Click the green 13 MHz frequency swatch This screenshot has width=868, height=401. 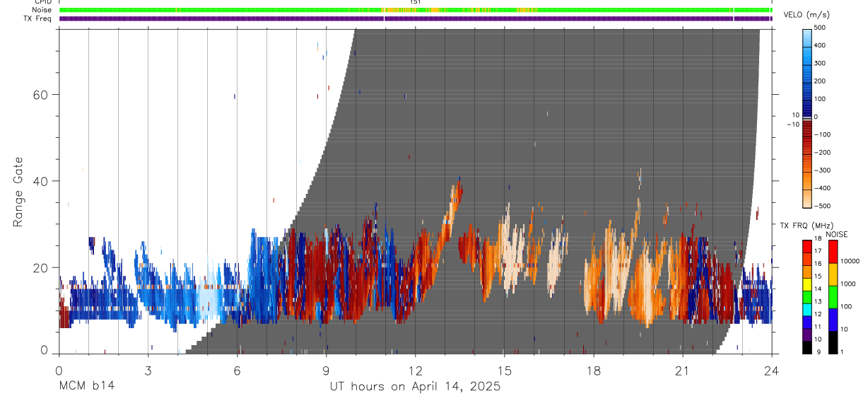tap(808, 297)
